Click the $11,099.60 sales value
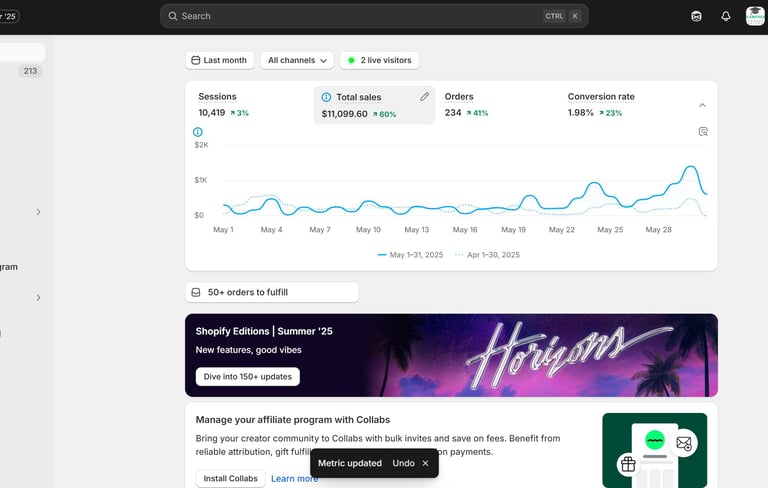768x488 pixels. click(344, 114)
